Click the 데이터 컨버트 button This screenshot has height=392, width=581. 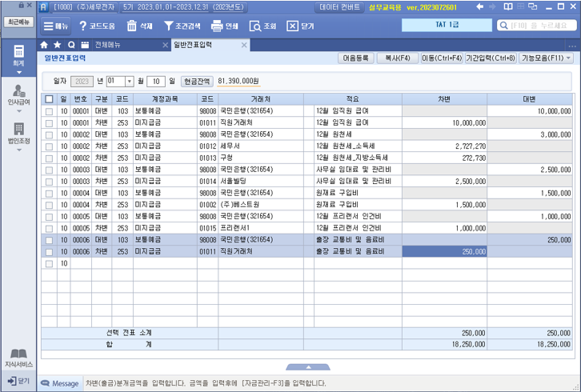pos(340,7)
